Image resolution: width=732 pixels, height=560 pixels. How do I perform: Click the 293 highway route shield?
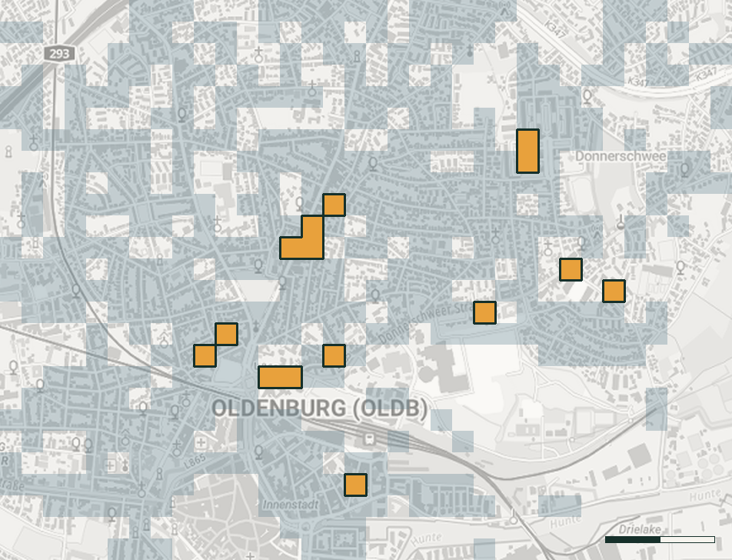point(59,54)
